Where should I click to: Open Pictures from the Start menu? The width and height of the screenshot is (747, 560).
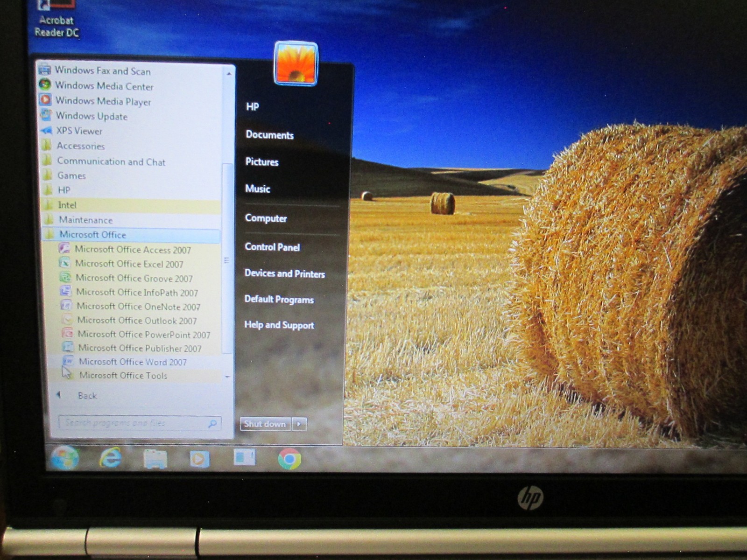262,162
